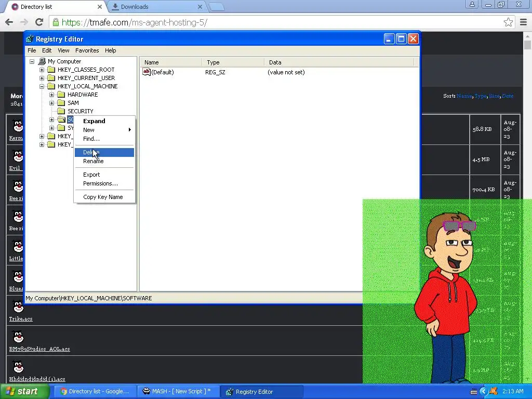Go back in the browser
The image size is (532, 399).
pos(9,22)
